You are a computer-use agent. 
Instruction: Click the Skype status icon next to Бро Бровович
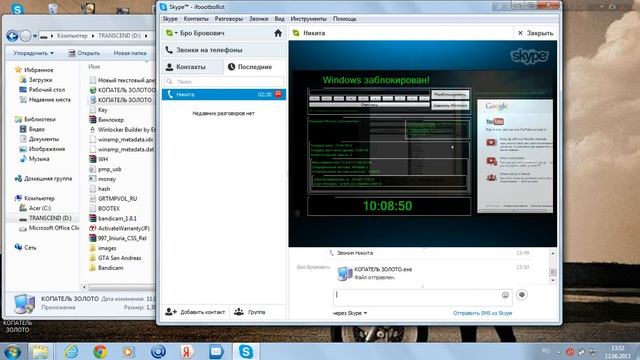click(169, 33)
